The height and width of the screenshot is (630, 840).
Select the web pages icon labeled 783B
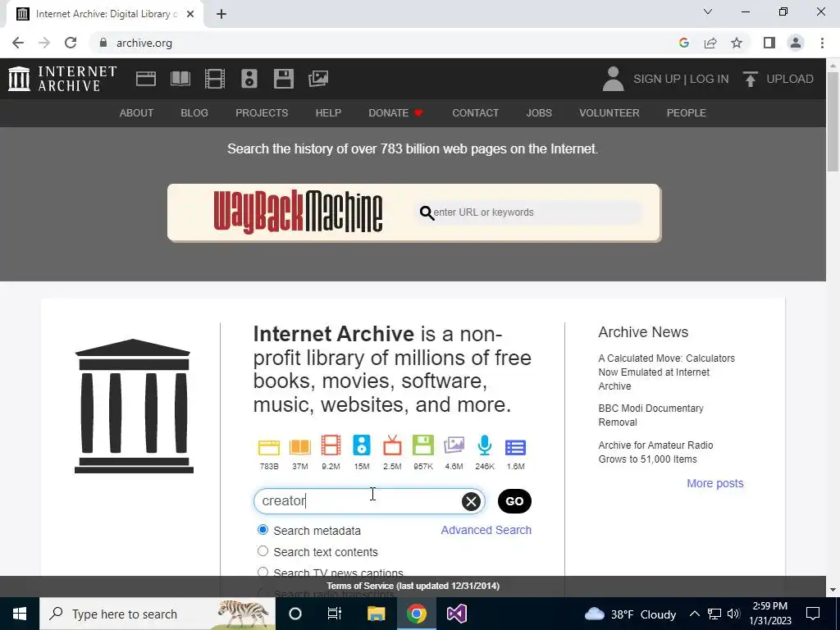269,447
